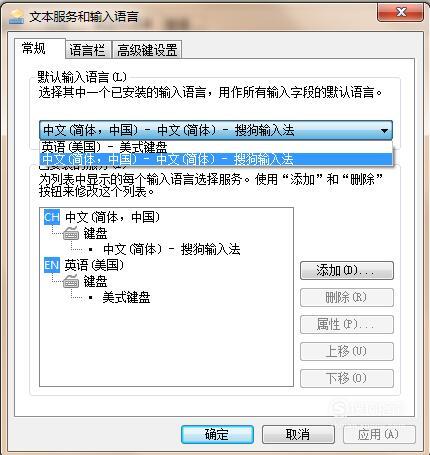Confirm with the 确定 button
Viewport: 430px width, 455px height.
pyautogui.click(x=217, y=434)
